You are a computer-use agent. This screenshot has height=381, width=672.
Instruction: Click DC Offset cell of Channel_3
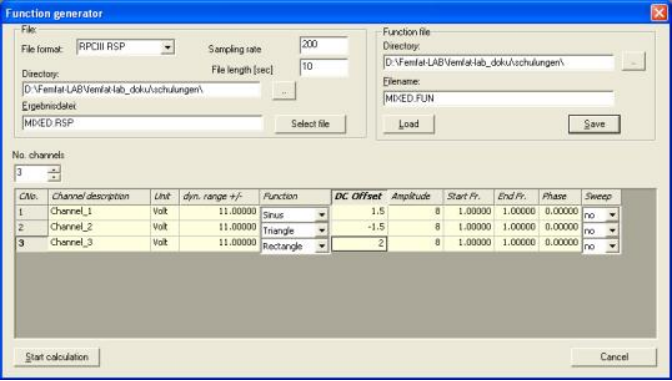coord(359,243)
